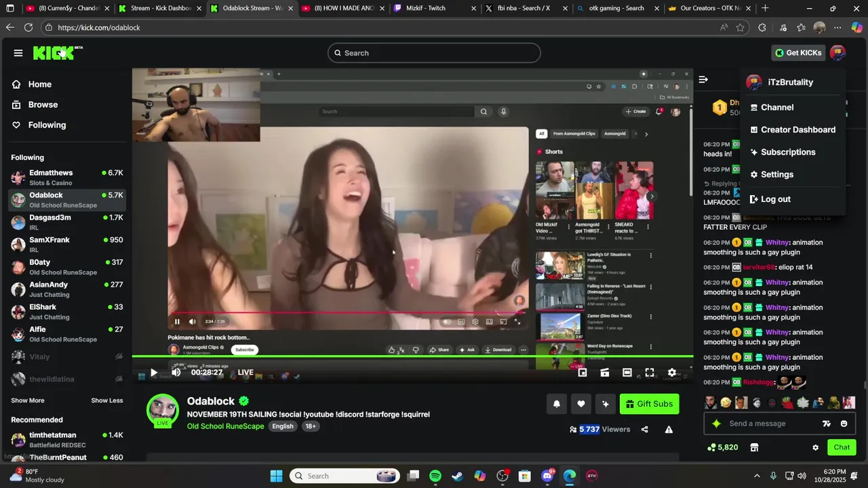
Task: Select the English language tag
Action: point(283,426)
